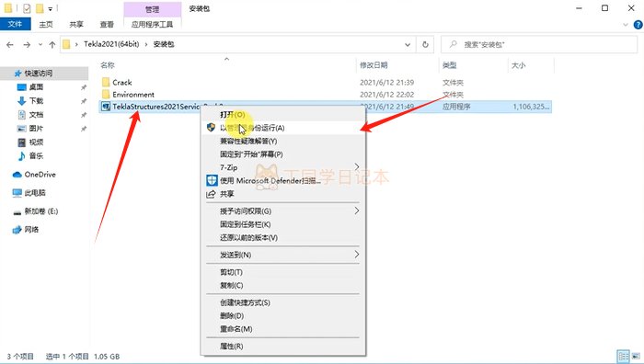The image size is (644, 364).
Task: Click the 管理 contextual tab
Action: 153,9
